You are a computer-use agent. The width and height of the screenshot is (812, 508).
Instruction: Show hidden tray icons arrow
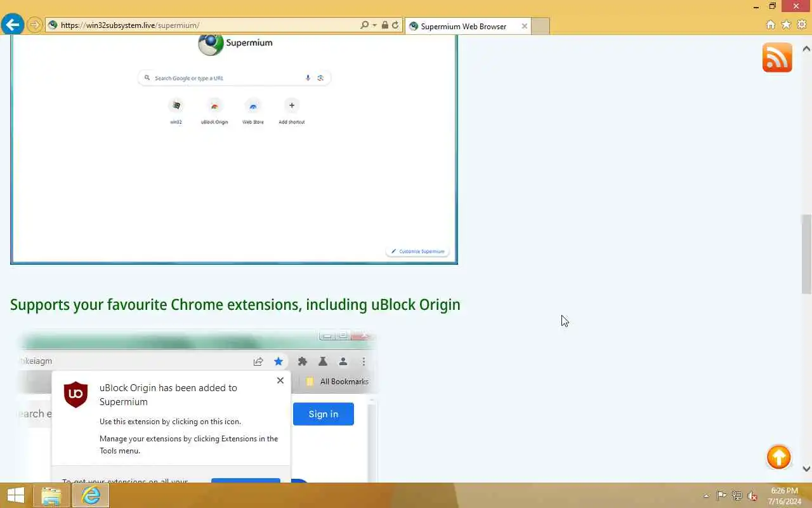click(x=706, y=496)
